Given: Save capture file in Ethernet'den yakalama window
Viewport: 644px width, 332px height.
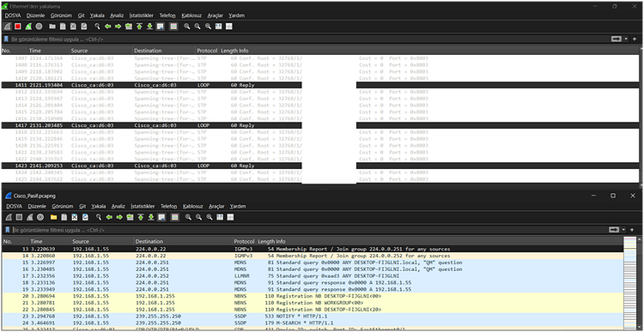Looking at the screenshot, I should 63,27.
